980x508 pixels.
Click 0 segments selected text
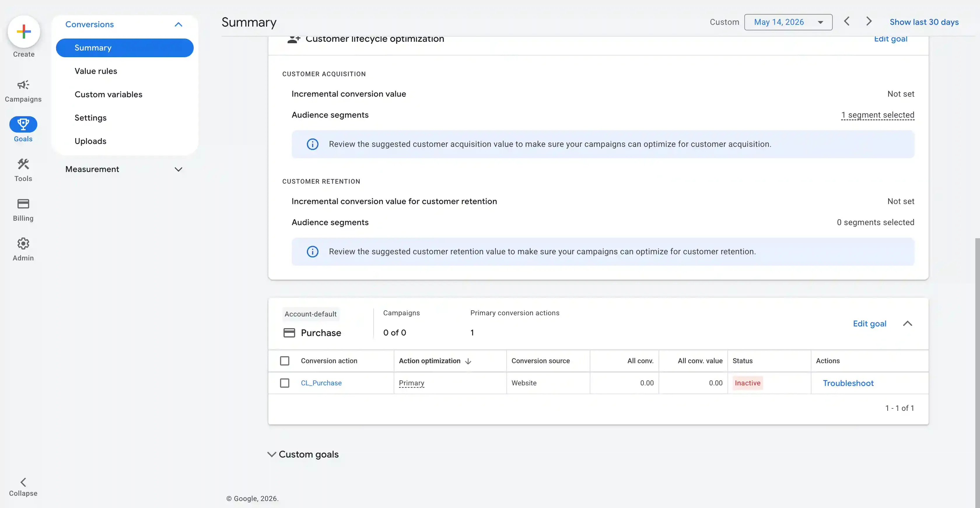pos(875,222)
